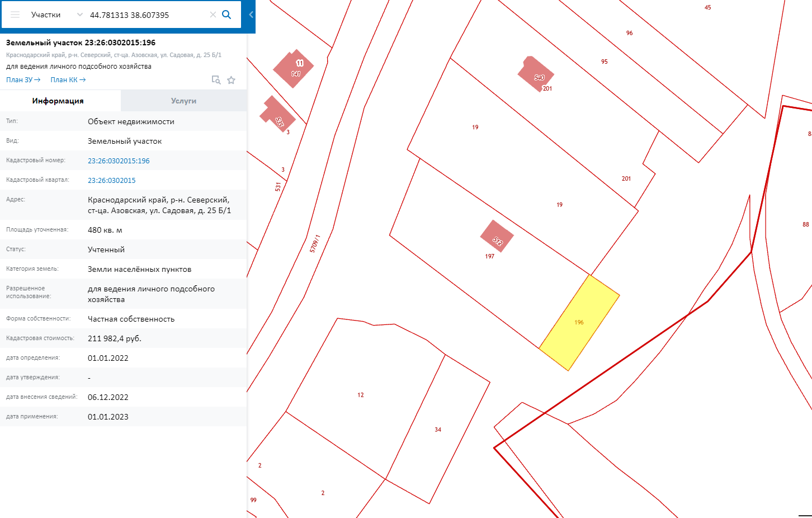Click application date 01.01.2023
The image size is (812, 518).
[108, 417]
